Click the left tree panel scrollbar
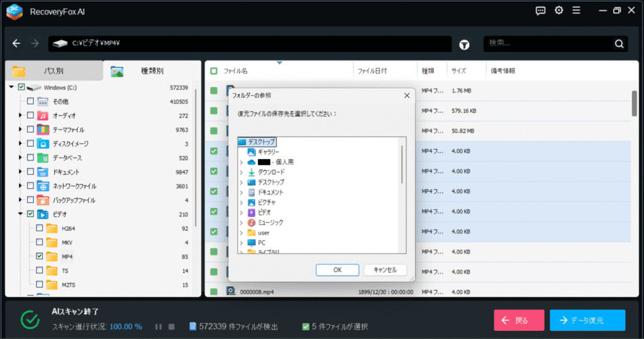644x339 pixels. pos(196,158)
